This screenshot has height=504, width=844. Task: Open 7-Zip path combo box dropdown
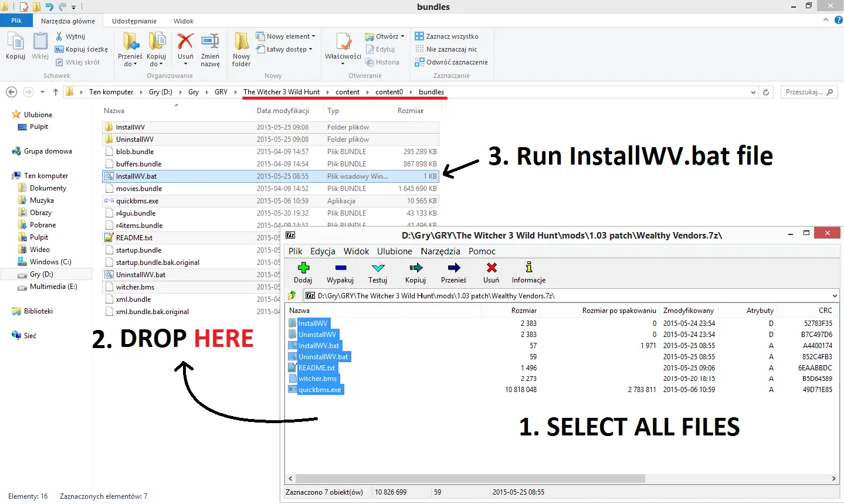pos(835,296)
